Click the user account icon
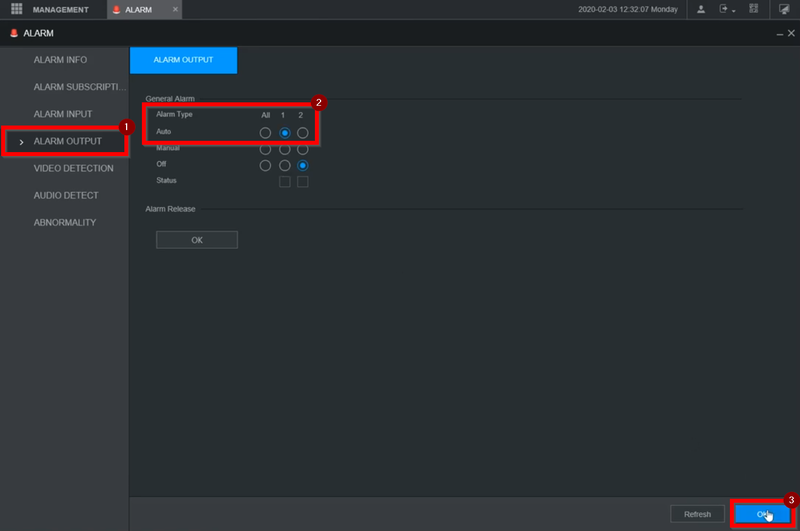Viewport: 800px width, 531px height. (x=701, y=9)
